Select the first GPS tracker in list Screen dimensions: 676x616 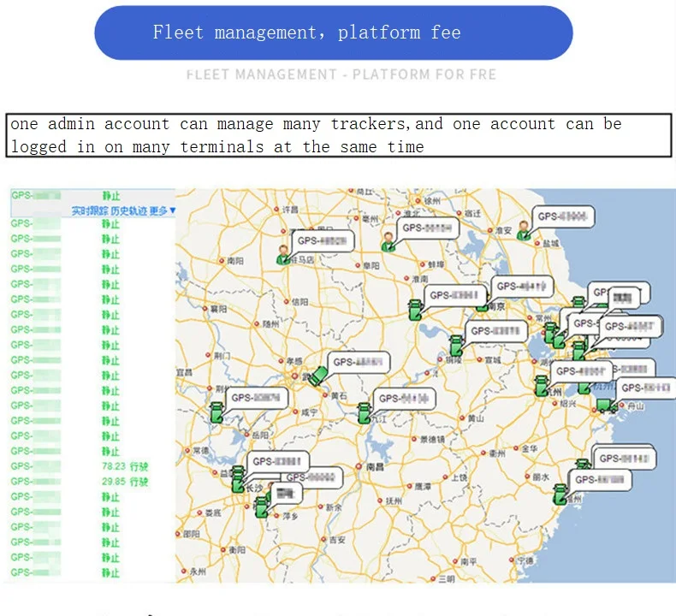click(51, 196)
